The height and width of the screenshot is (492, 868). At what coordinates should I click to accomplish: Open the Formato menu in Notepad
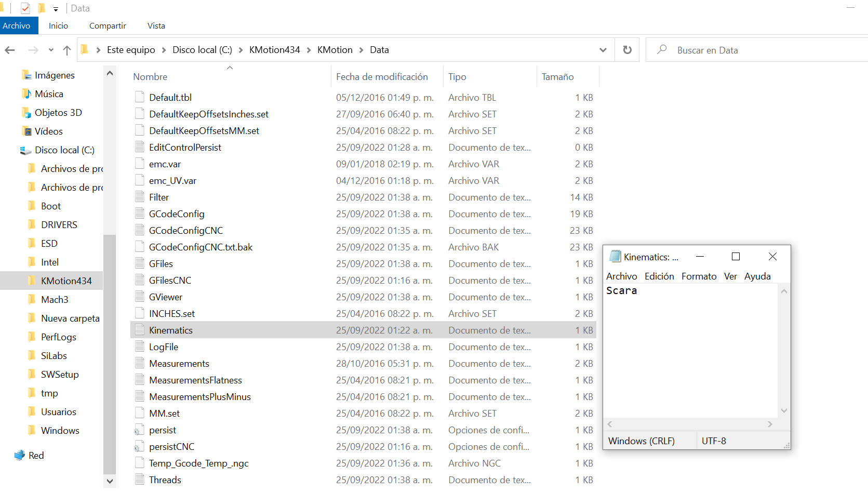click(x=699, y=276)
